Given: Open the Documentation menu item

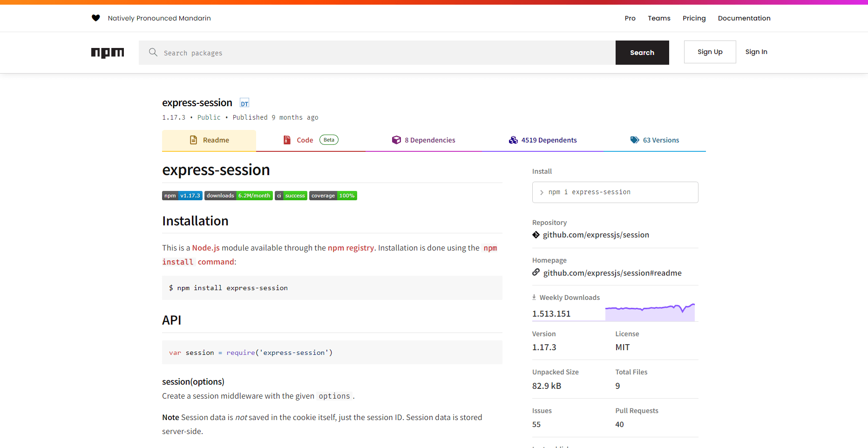Looking at the screenshot, I should pyautogui.click(x=744, y=18).
